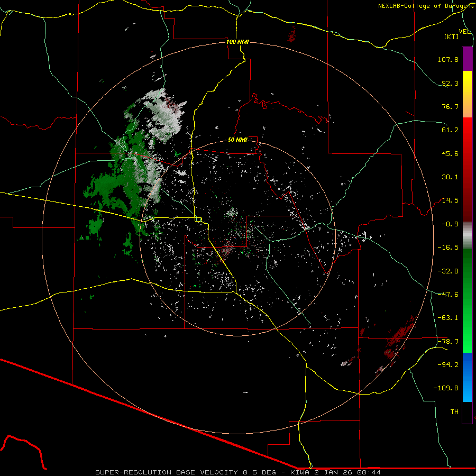This screenshot has height=476, width=476.
Task: Click the blue segment of the velocity color bar
Action: 467,377
